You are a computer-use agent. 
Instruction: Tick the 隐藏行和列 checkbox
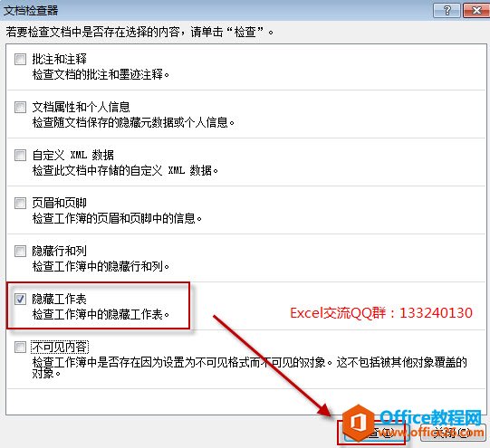pos(20,251)
